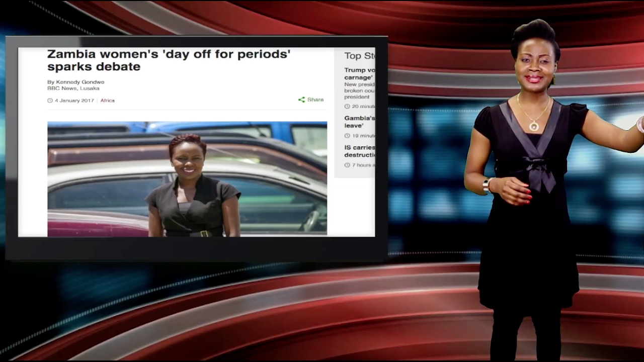Click the summary text 'New presid... broken cou...'

pyautogui.click(x=359, y=90)
